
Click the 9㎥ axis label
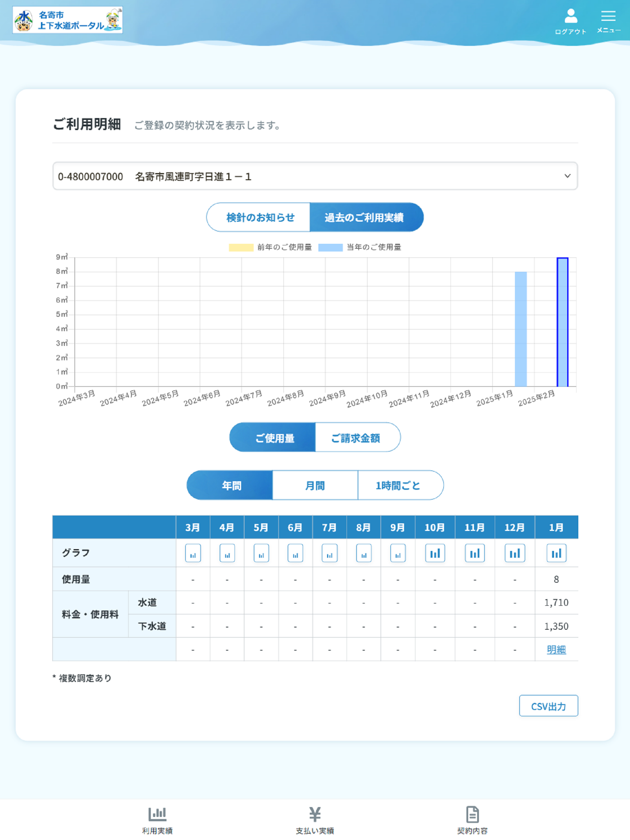tap(62, 257)
